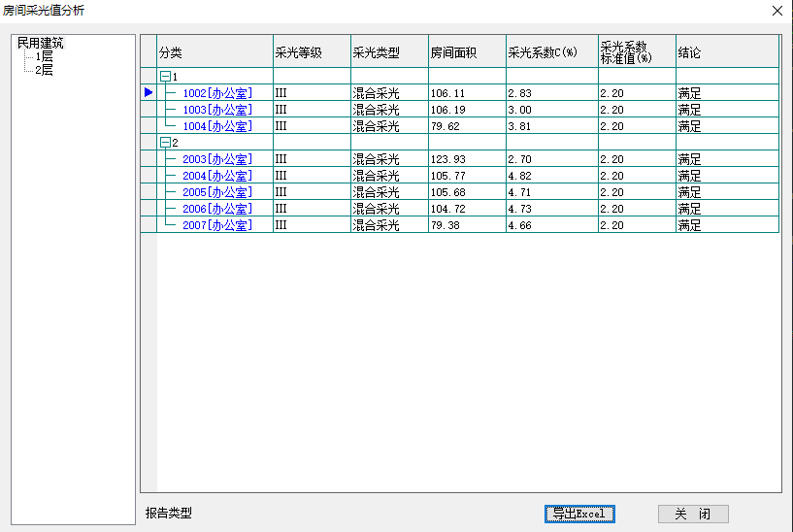This screenshot has height=532, width=793.
Task: Collapse group 2 in the table
Action: [x=165, y=143]
